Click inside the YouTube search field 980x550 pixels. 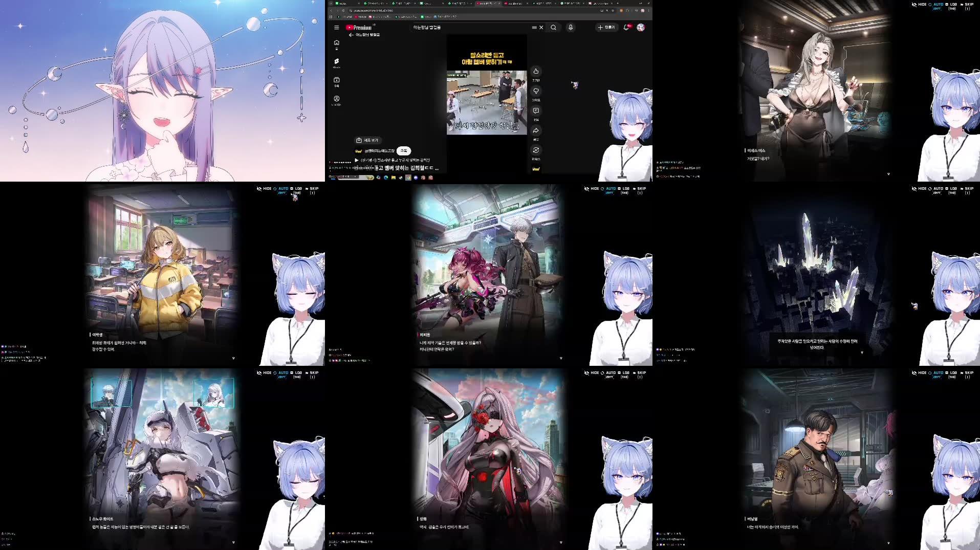(471, 28)
